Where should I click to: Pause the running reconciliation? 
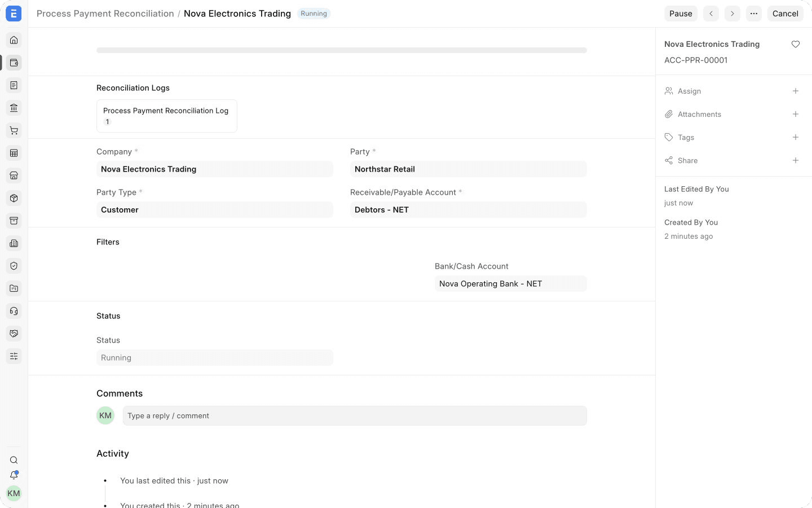(x=681, y=14)
